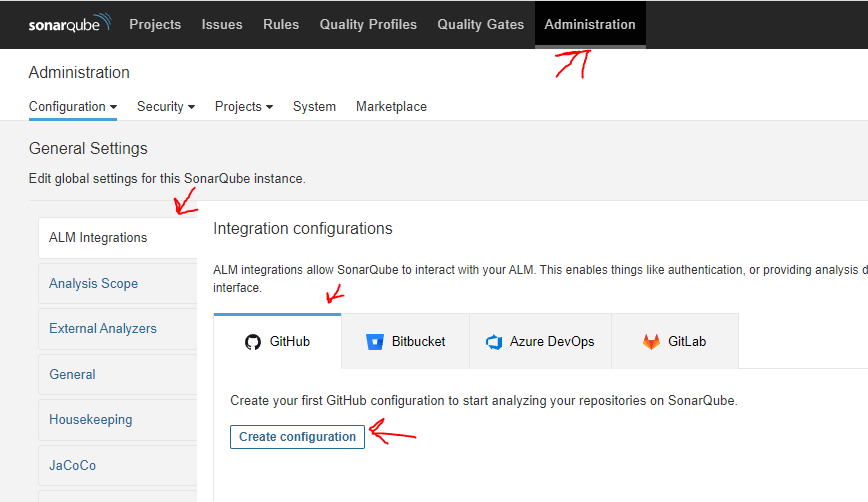This screenshot has height=502, width=868.
Task: Click the Azure DevOps icon
Action: tap(494, 342)
